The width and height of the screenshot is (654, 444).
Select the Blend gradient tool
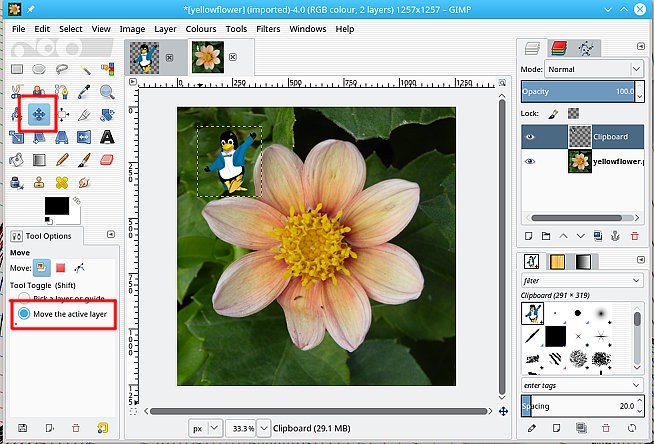tap(39, 160)
